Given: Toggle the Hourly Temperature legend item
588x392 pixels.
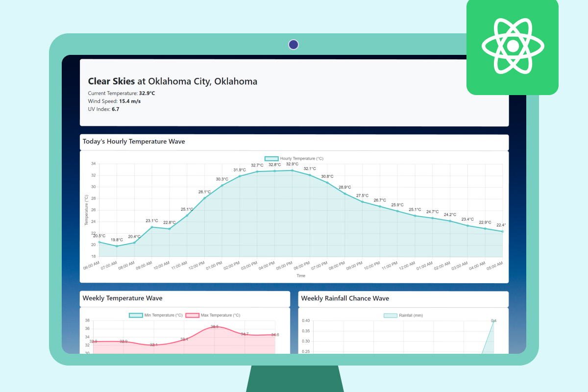Looking at the screenshot, I should point(294,159).
